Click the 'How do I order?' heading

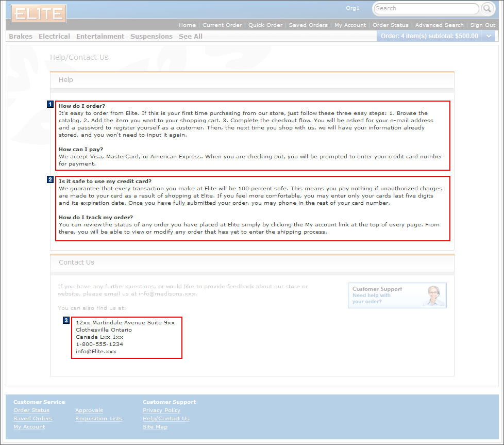(x=82, y=106)
